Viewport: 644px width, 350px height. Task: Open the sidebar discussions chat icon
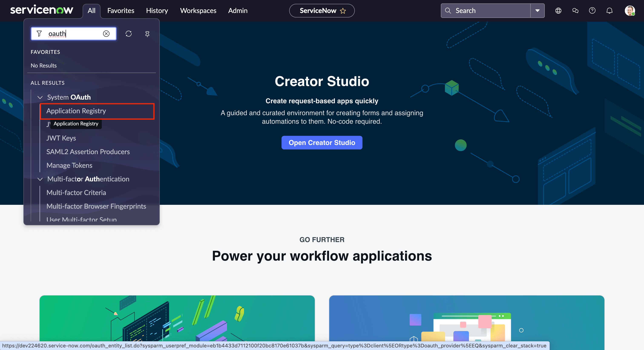575,10
